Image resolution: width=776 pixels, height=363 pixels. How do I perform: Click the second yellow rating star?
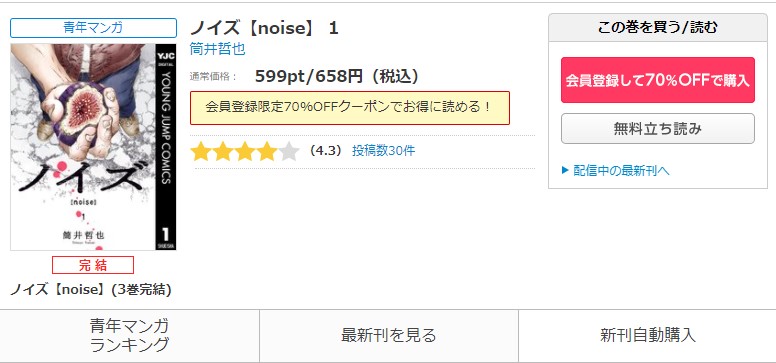pyautogui.click(x=223, y=151)
